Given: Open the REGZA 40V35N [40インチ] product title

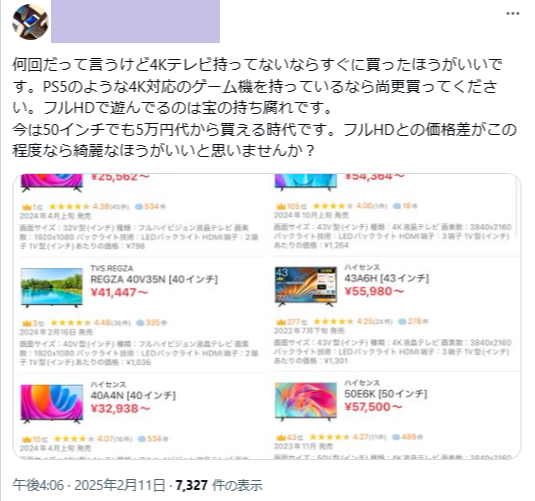Looking at the screenshot, I should [154, 280].
